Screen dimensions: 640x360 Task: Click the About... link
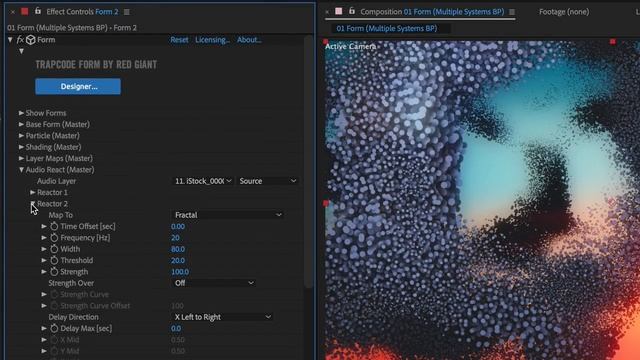[x=249, y=40]
